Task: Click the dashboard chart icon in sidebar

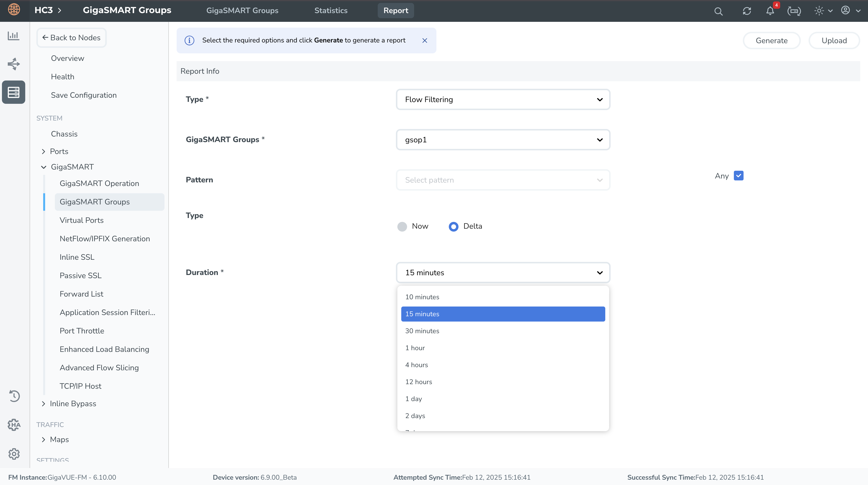Action: pyautogui.click(x=14, y=35)
